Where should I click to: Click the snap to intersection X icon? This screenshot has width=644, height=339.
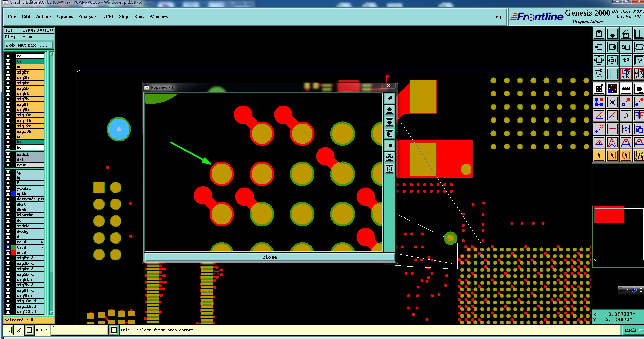coord(612,102)
